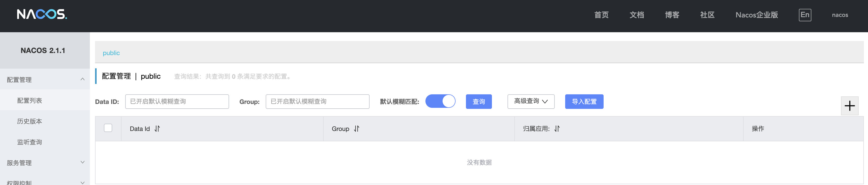The height and width of the screenshot is (185, 868).
Task: Sort the table by Group column
Action: click(357, 129)
